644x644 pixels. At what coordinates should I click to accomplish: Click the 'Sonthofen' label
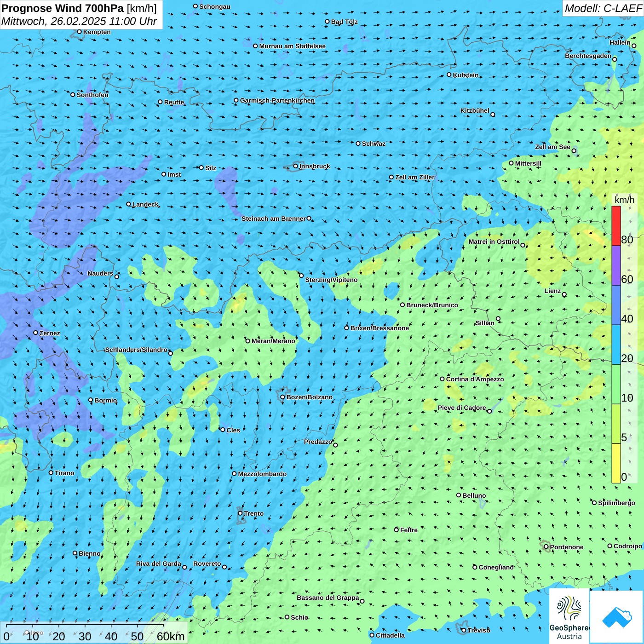[x=92, y=95]
